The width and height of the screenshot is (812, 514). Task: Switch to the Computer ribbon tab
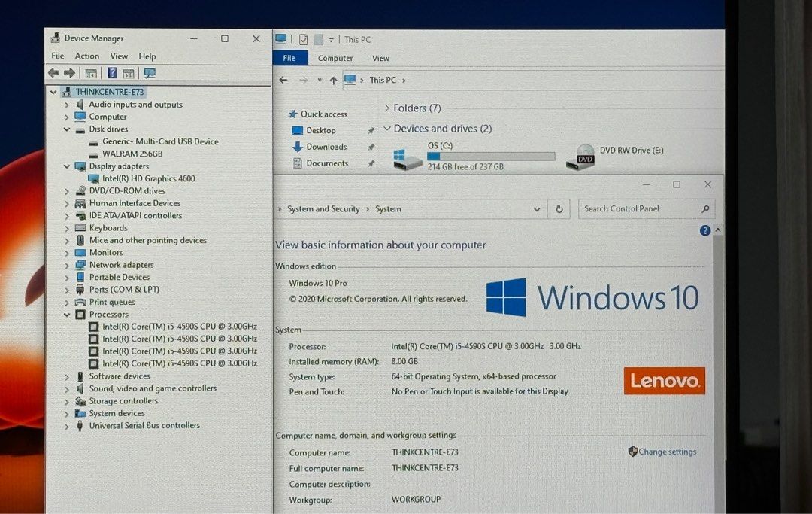click(335, 59)
